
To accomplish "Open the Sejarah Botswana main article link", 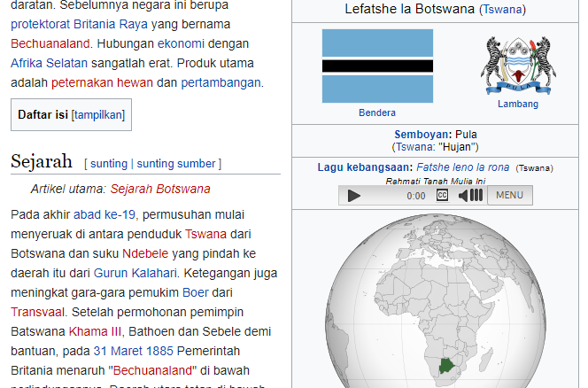I will [x=160, y=189].
